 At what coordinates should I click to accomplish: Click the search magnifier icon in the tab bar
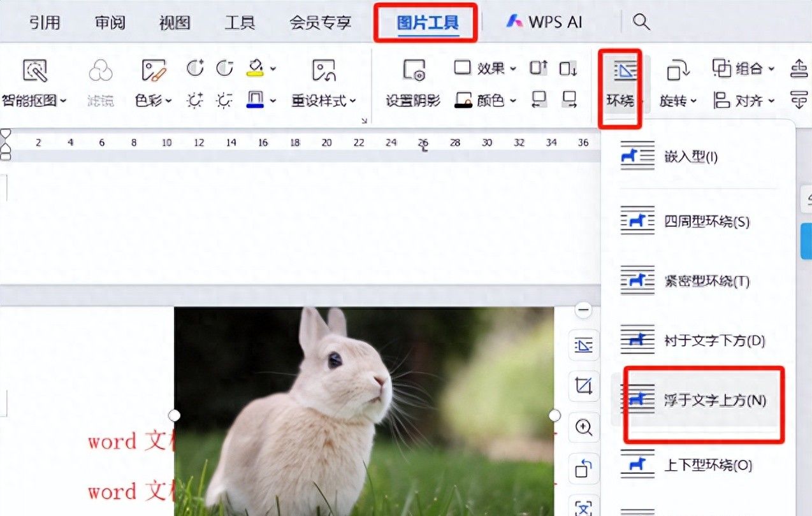point(641,22)
